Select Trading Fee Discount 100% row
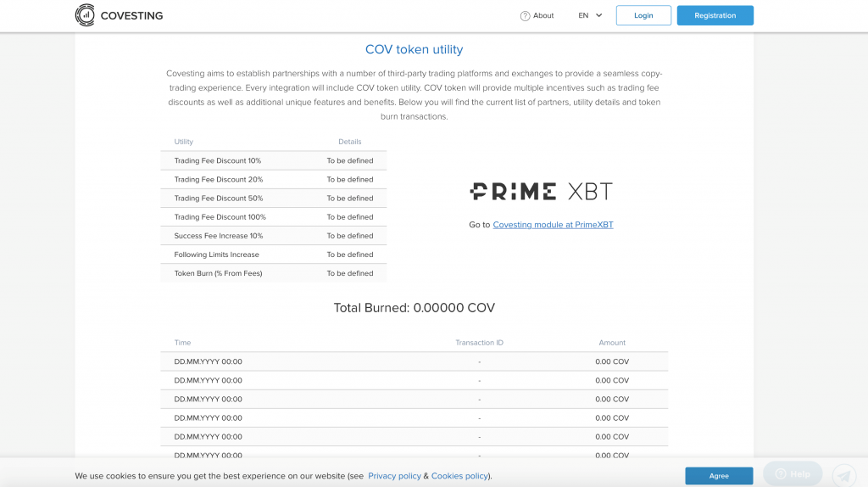 coord(274,217)
